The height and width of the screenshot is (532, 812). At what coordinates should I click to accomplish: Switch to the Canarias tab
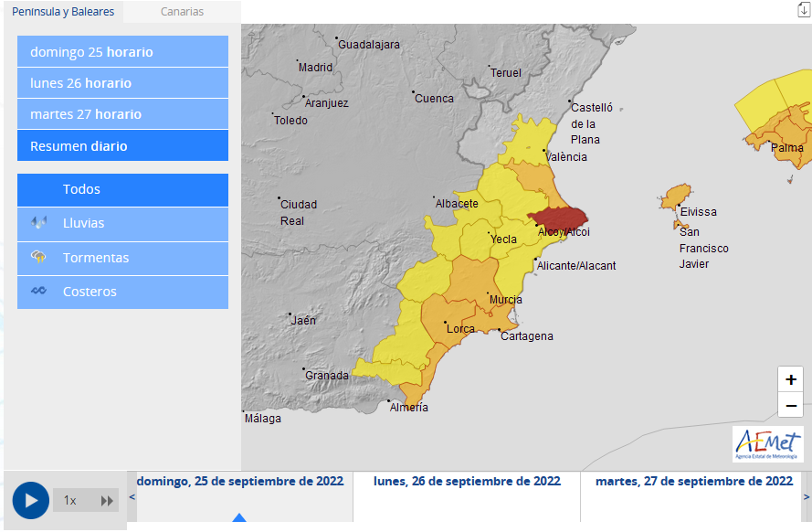[x=182, y=11]
